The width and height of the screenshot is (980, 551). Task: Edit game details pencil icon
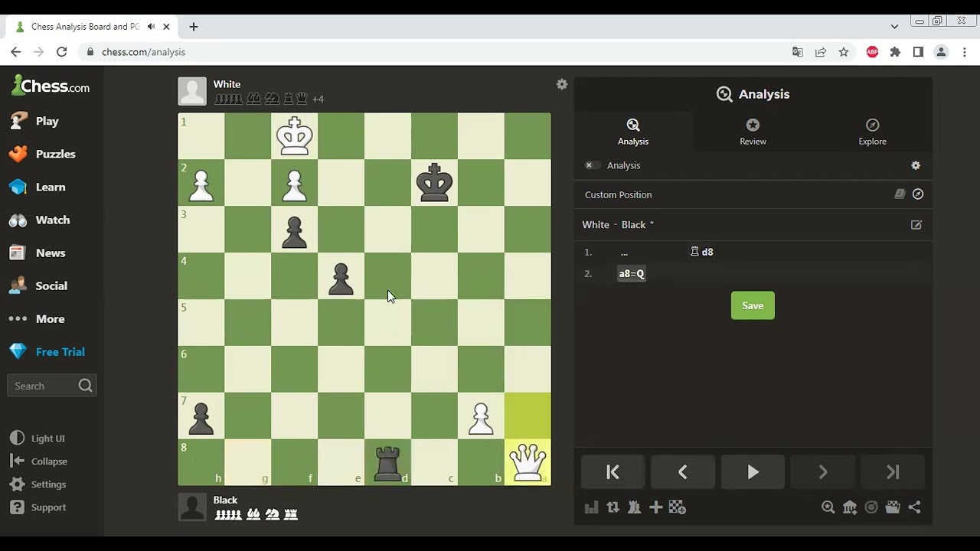tap(916, 225)
